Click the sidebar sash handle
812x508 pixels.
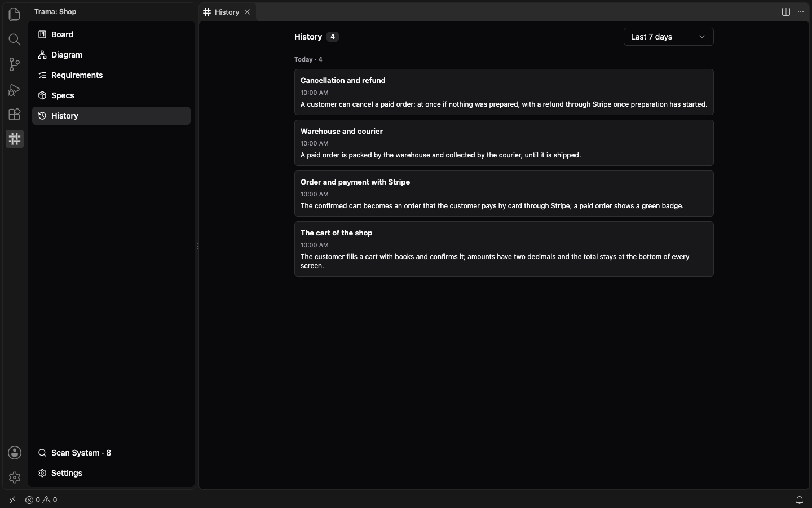tap(197, 246)
